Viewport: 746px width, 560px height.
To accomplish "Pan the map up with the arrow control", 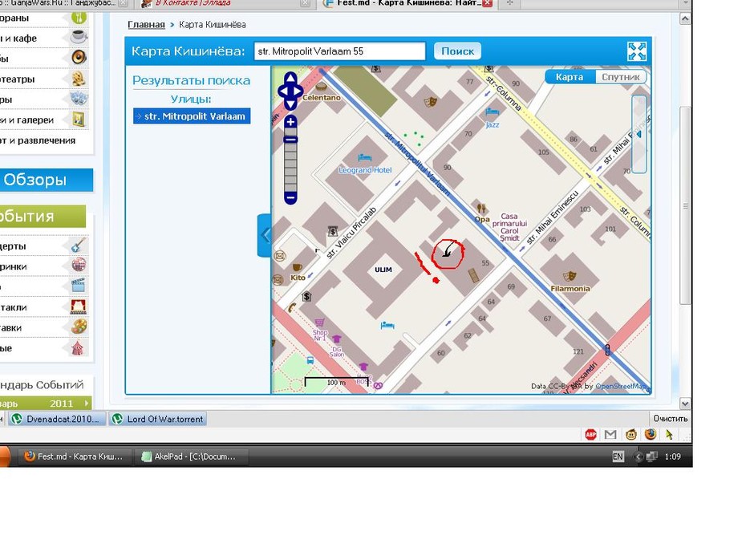I will click(x=290, y=79).
